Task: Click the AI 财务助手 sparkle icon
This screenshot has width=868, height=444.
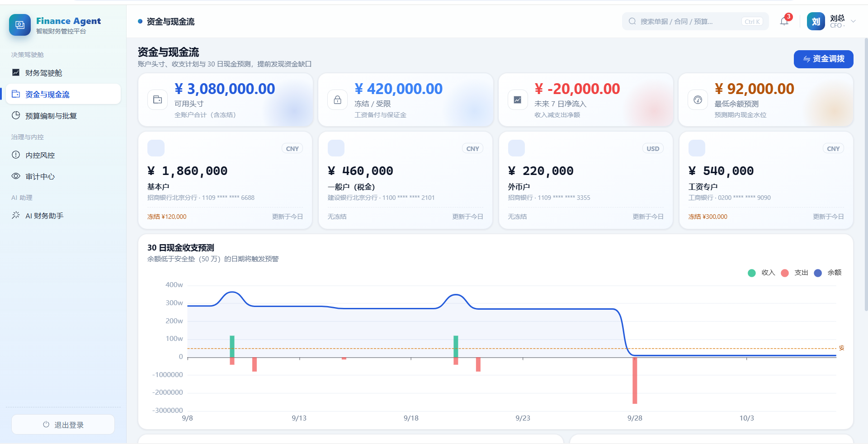Action: tap(16, 215)
